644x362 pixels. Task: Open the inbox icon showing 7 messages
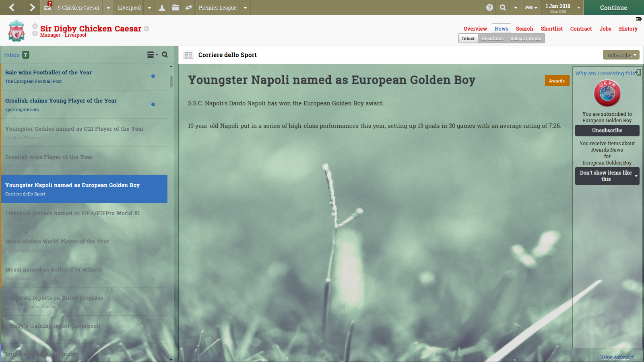pyautogui.click(x=48, y=6)
